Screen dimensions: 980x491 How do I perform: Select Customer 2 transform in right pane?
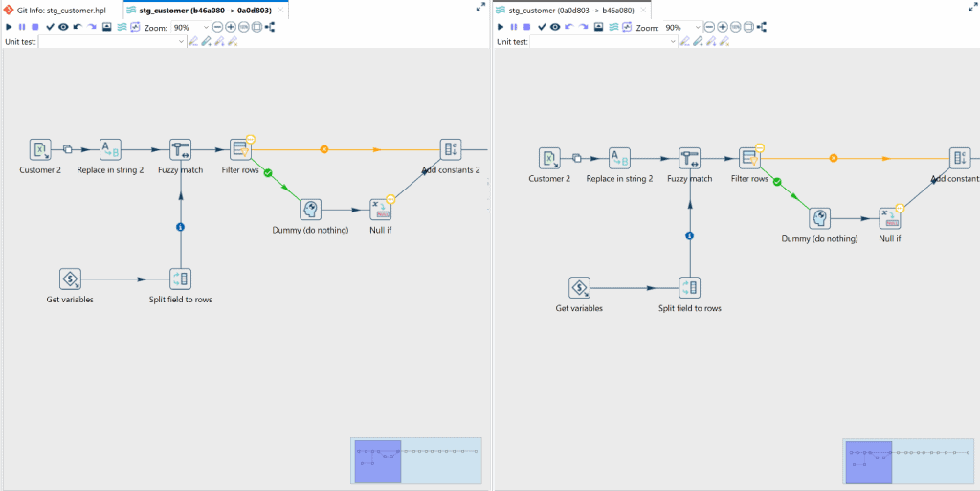pyautogui.click(x=549, y=159)
